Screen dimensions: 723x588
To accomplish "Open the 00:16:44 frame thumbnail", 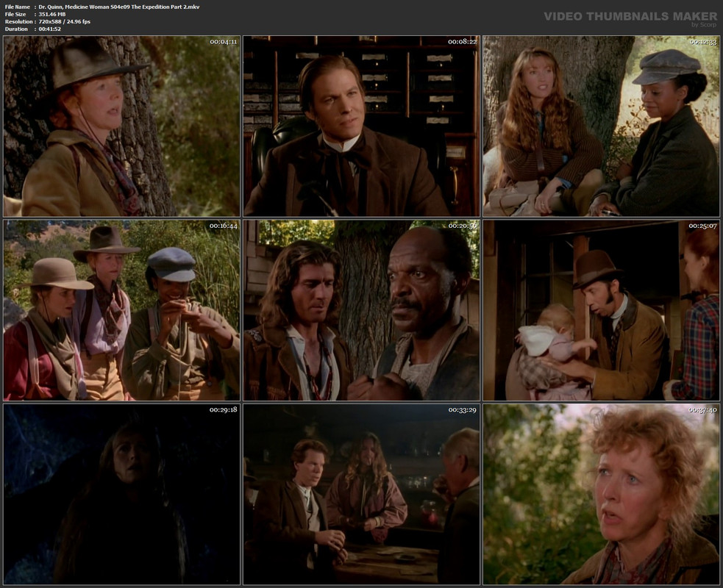I will coord(122,310).
